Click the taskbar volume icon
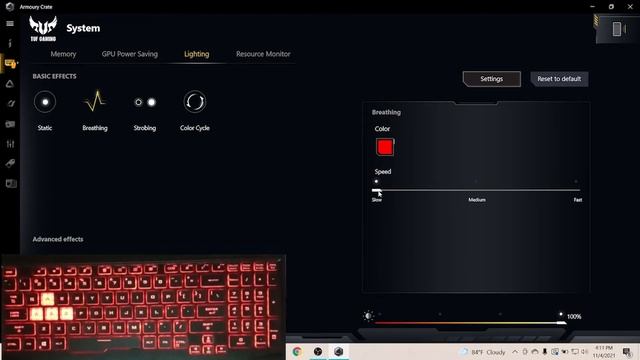 click(584, 352)
